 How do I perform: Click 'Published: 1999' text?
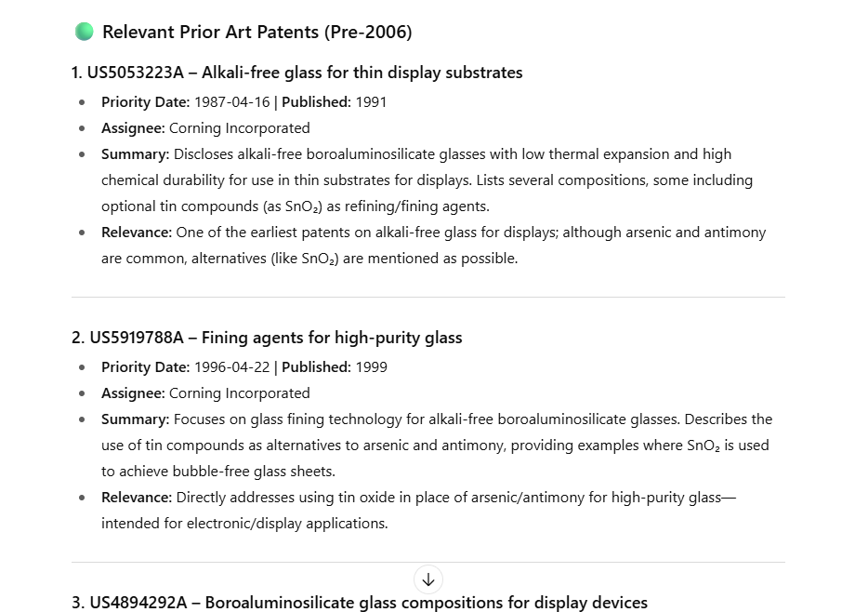click(x=335, y=367)
